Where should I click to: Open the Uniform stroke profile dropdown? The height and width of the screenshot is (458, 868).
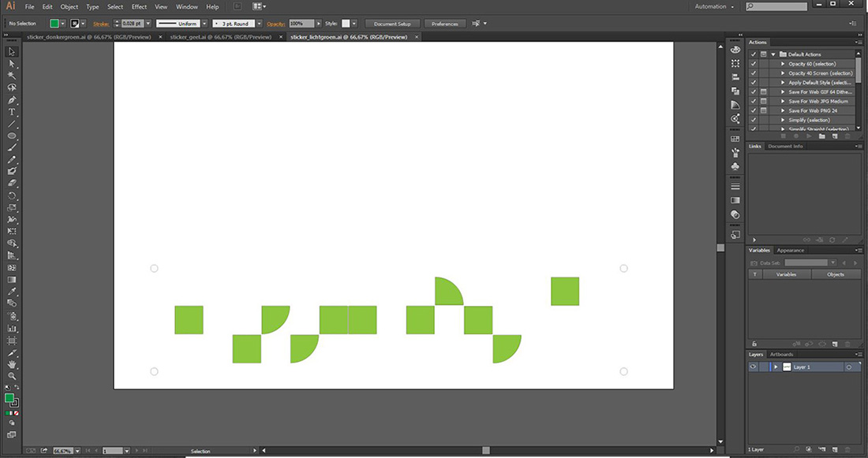pyautogui.click(x=204, y=23)
